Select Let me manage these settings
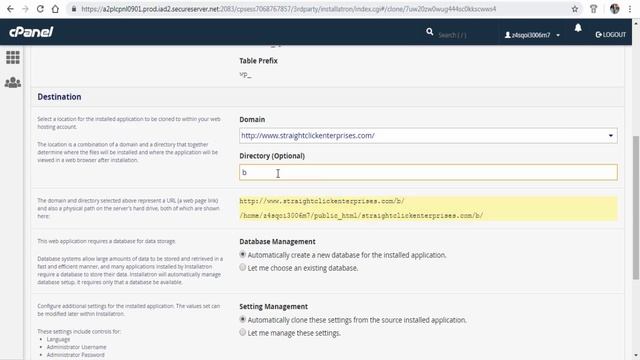Viewport: 640px width, 360px height. point(242,332)
